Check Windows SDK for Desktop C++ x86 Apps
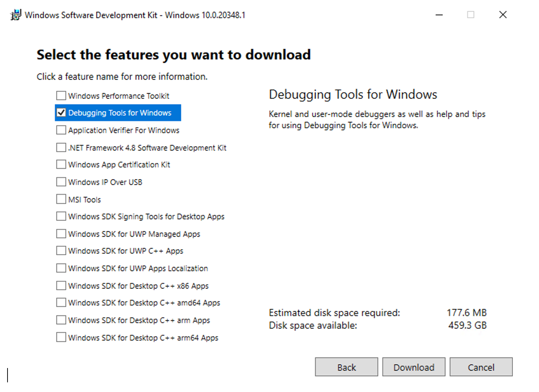 61,285
